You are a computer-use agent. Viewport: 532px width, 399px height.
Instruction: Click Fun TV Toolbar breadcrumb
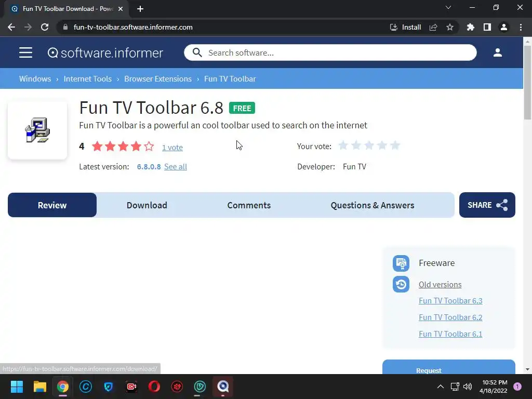pyautogui.click(x=230, y=79)
